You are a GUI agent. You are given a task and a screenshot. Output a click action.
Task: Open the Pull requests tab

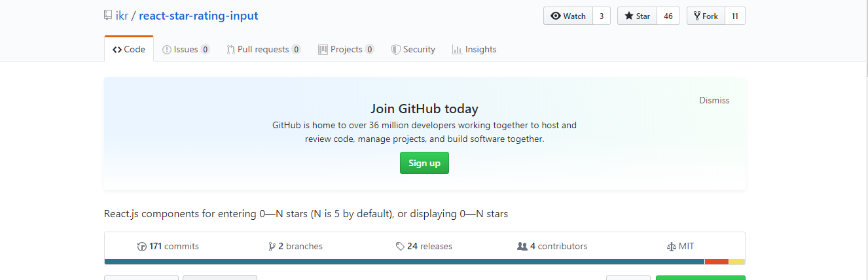[x=264, y=49]
